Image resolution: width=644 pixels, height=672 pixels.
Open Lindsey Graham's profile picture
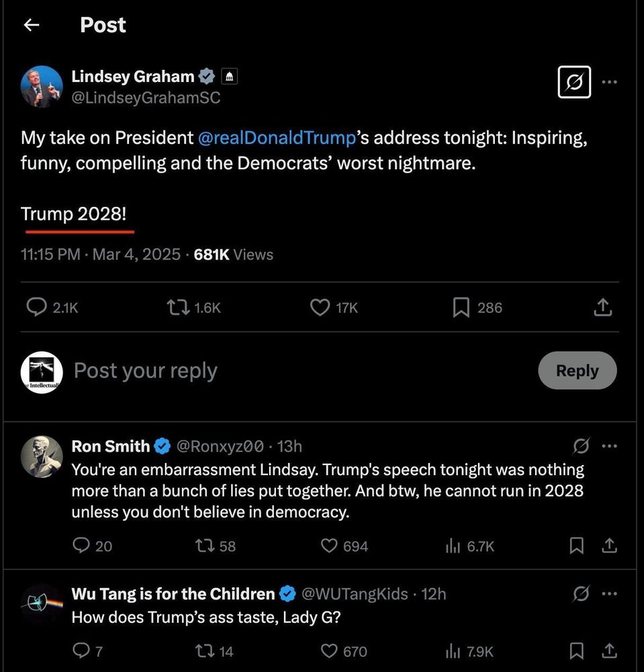tap(42, 87)
